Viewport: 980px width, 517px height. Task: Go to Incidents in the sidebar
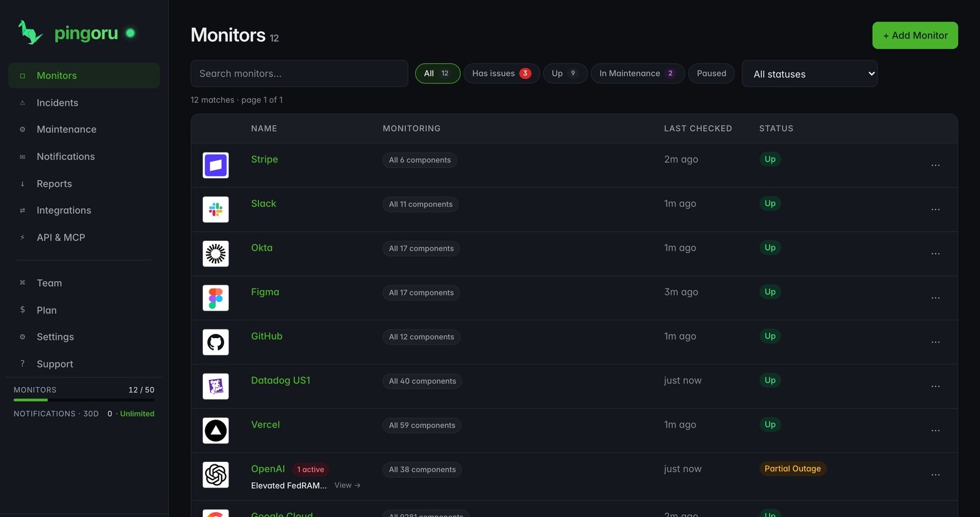coord(84,103)
